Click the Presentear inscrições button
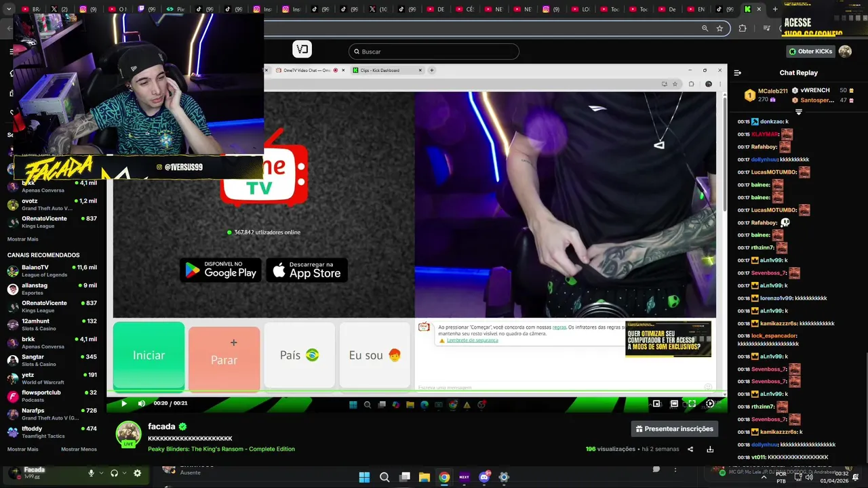 [674, 428]
